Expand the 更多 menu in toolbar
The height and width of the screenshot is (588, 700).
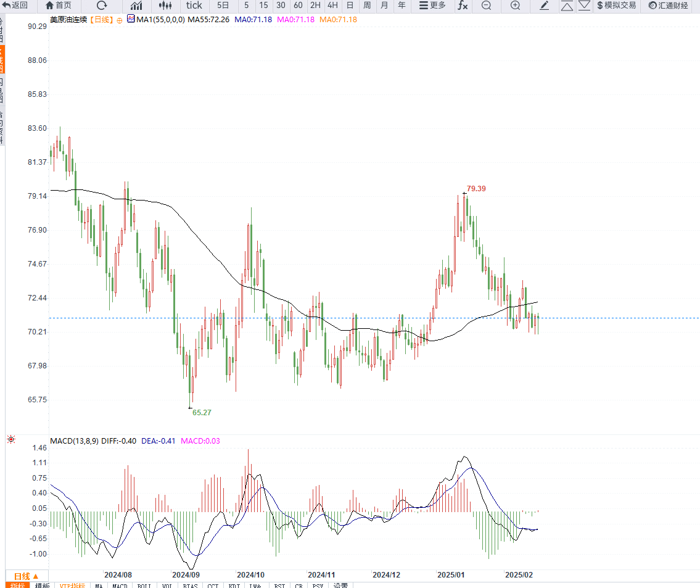(x=432, y=6)
